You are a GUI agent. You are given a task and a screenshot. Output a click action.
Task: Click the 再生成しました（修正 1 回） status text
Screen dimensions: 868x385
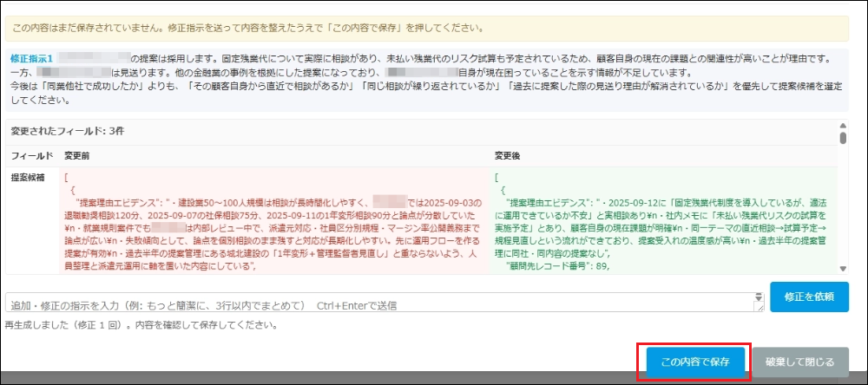[141, 324]
